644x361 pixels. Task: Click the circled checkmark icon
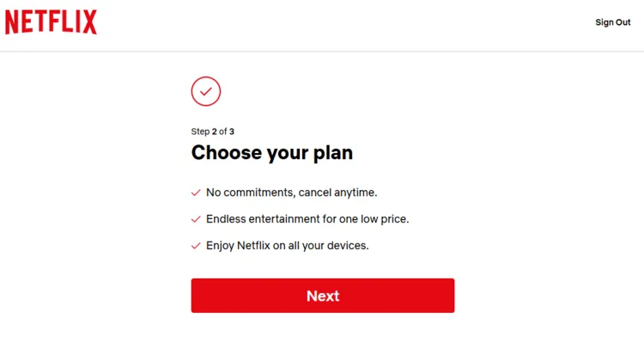coord(206,91)
